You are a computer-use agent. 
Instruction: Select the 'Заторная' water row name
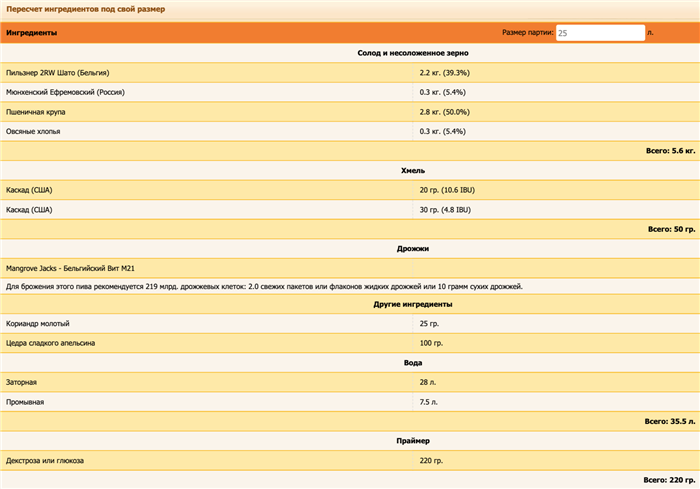[x=21, y=382]
